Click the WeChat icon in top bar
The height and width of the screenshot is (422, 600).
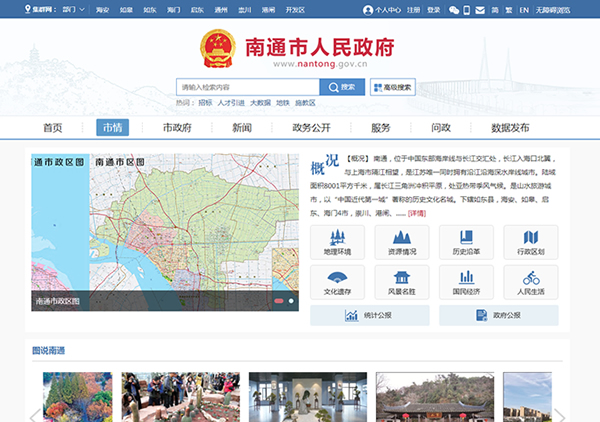click(x=454, y=10)
